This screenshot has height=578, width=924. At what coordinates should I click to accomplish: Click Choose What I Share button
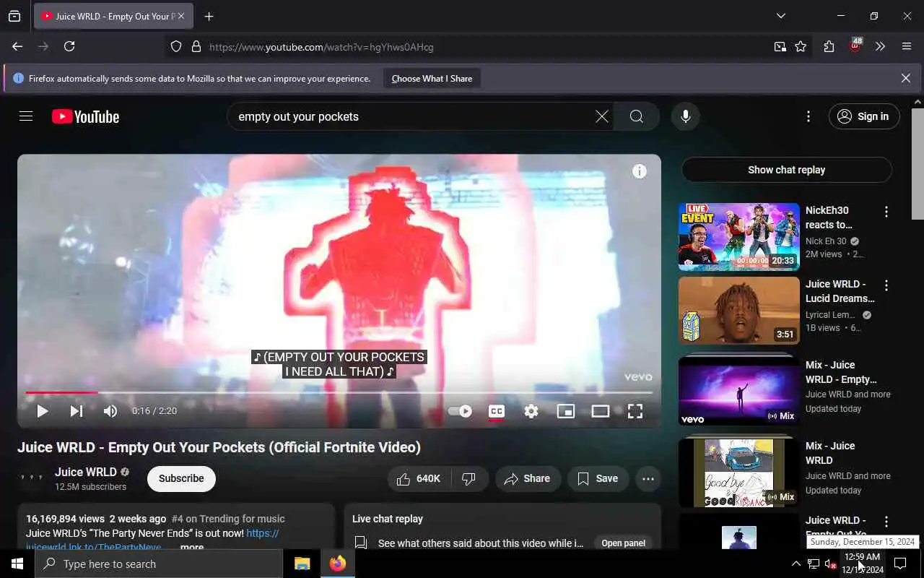point(432,79)
